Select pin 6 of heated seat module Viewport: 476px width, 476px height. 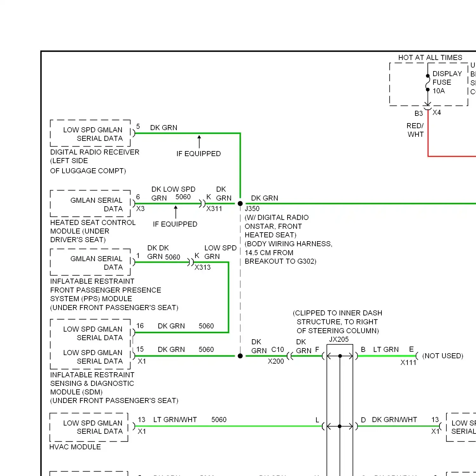[138, 197]
